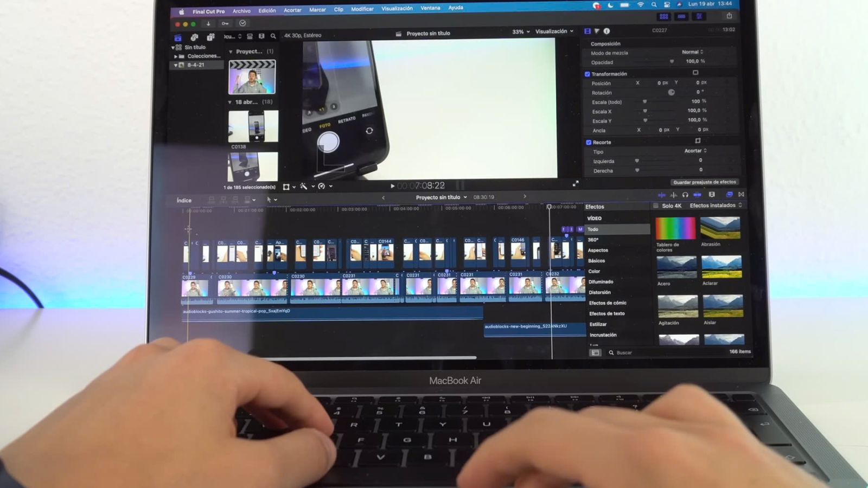Expand the Colecciones folder

(175, 56)
